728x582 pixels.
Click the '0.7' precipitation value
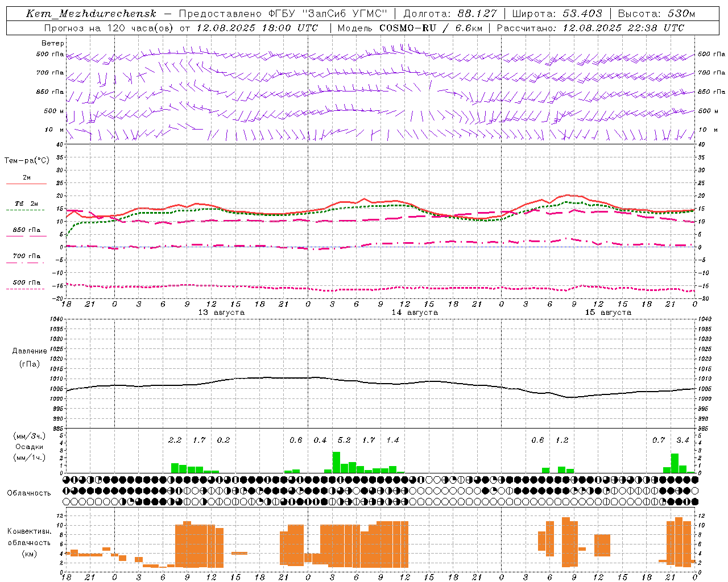(659, 440)
